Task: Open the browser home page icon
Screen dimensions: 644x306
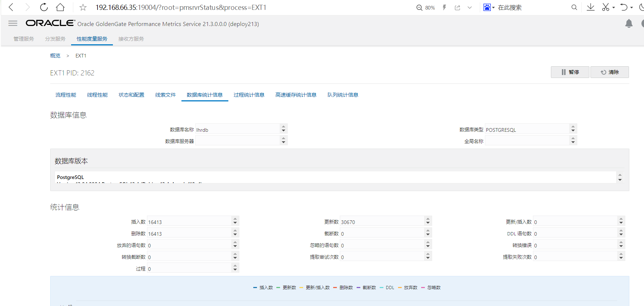Action: 60,7
